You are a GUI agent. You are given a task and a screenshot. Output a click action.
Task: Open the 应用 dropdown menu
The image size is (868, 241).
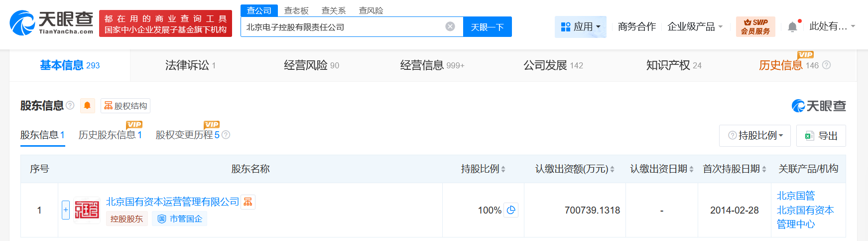(580, 26)
